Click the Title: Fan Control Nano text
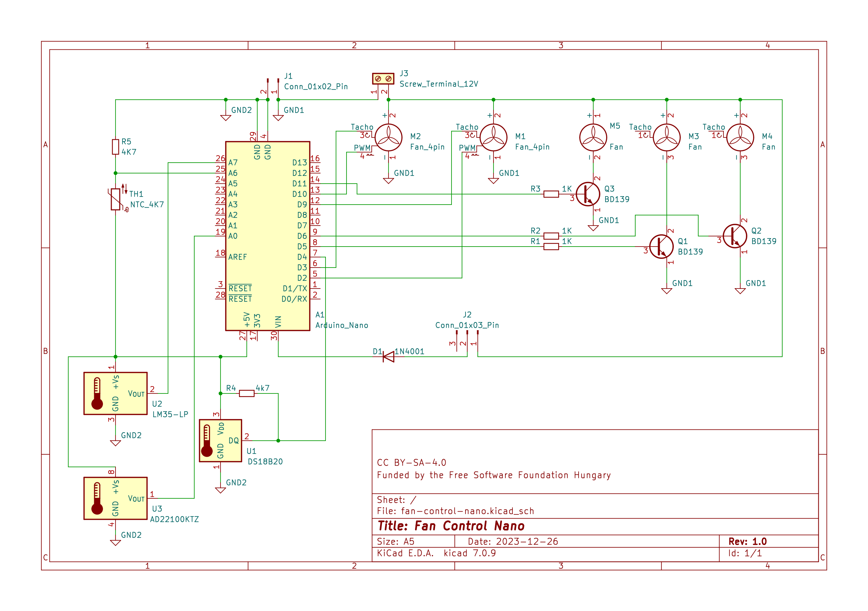Image resolution: width=868 pixels, height=611 pixels. click(x=451, y=526)
